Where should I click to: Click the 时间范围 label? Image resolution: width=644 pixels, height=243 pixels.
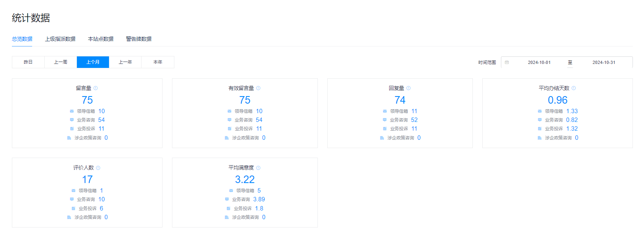tap(487, 62)
